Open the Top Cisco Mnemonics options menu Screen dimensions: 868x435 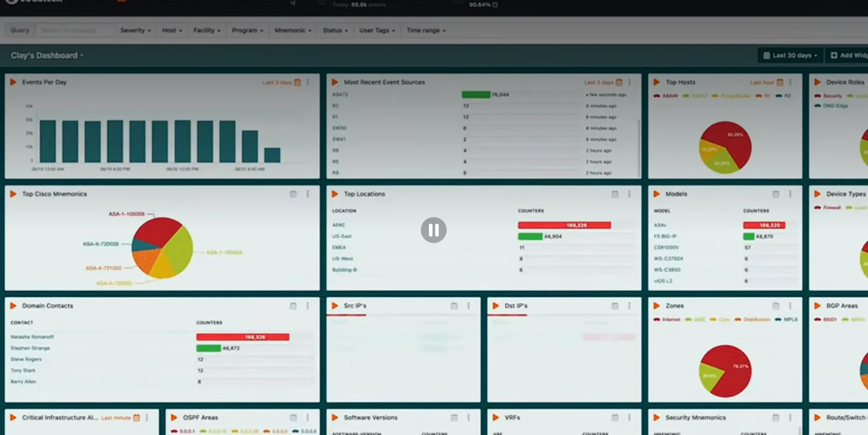point(307,194)
